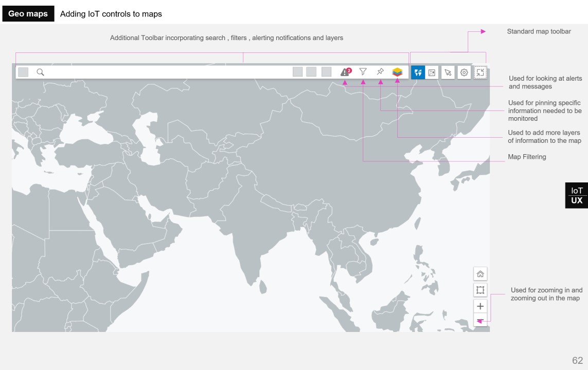Viewport: 588px width, 370px height.
Task: Select the cursor pointer selection tool
Action: click(x=448, y=72)
